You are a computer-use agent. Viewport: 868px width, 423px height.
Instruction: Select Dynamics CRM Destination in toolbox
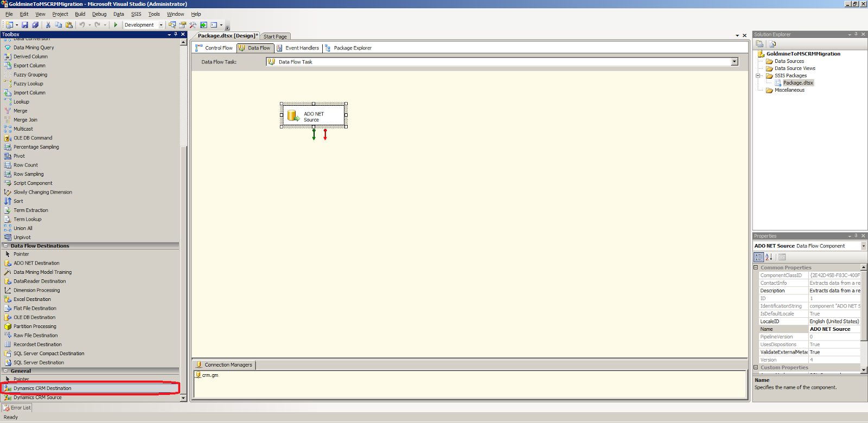(x=42, y=388)
